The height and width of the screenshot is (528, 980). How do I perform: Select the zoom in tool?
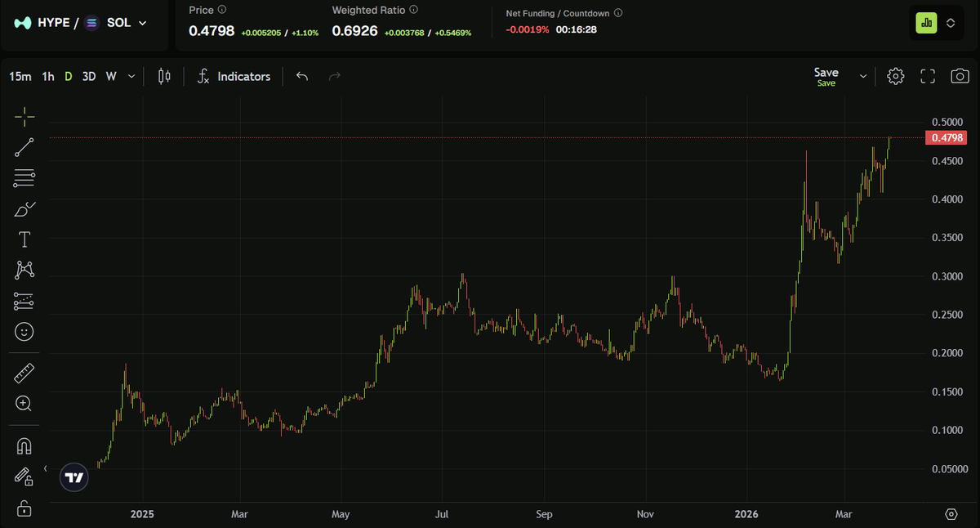(24, 404)
